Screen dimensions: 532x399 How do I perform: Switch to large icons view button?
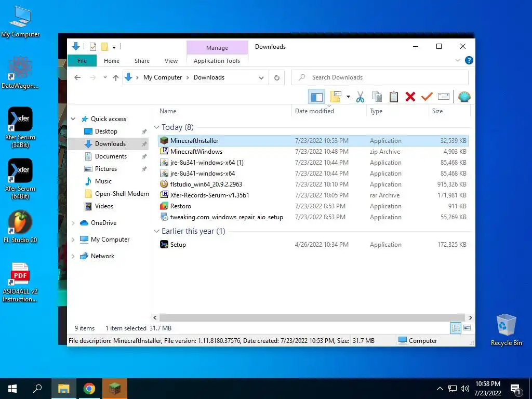(467, 328)
